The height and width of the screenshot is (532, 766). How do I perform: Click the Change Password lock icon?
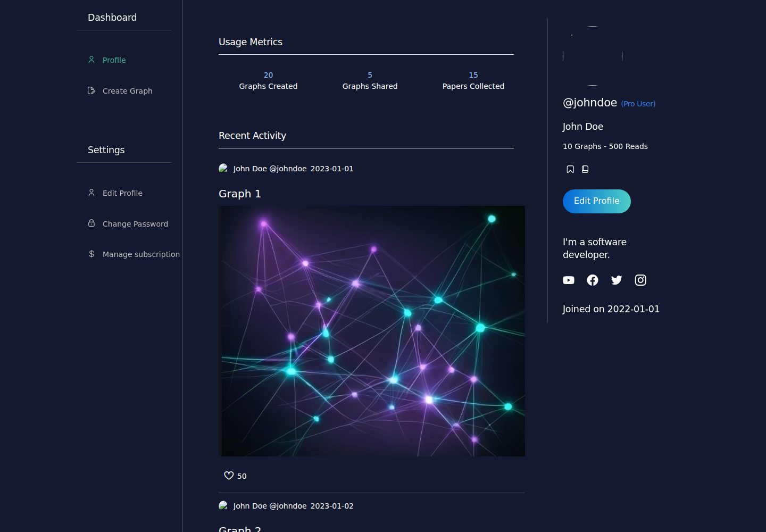click(91, 223)
